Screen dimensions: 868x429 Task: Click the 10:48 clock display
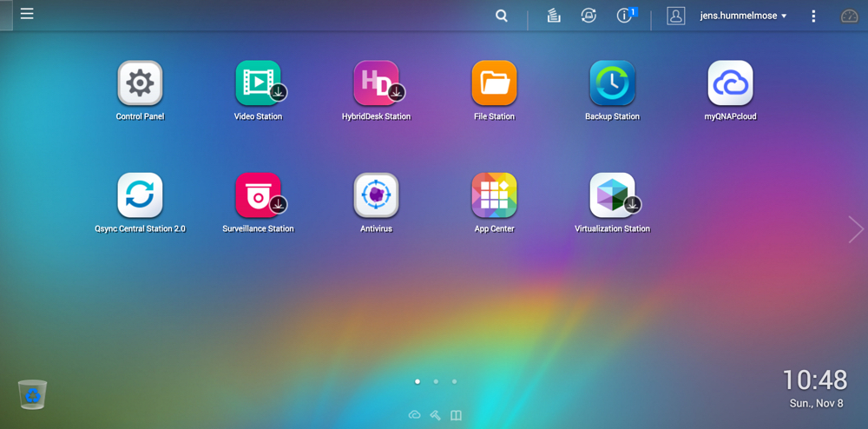[x=814, y=380]
